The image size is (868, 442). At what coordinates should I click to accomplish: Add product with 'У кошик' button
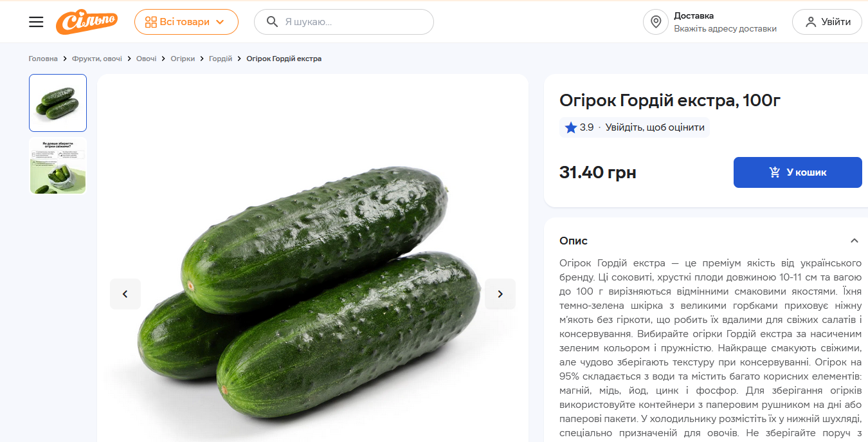pos(797,172)
